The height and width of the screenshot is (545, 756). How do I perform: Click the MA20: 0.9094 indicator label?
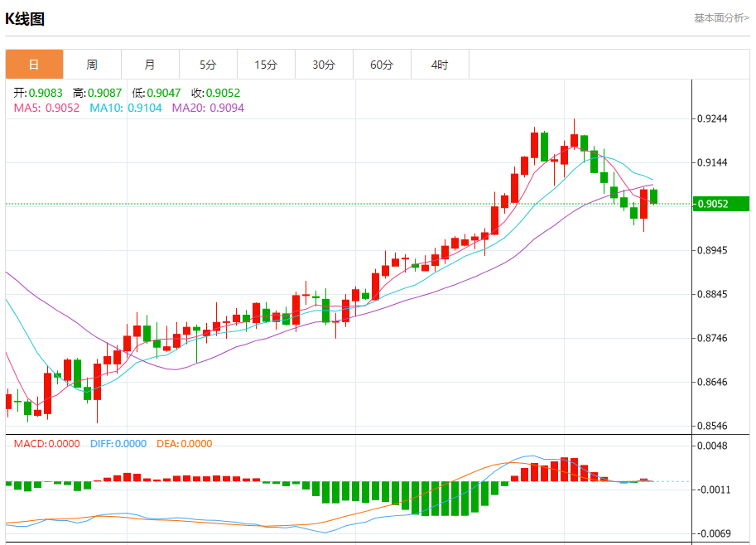[209, 108]
